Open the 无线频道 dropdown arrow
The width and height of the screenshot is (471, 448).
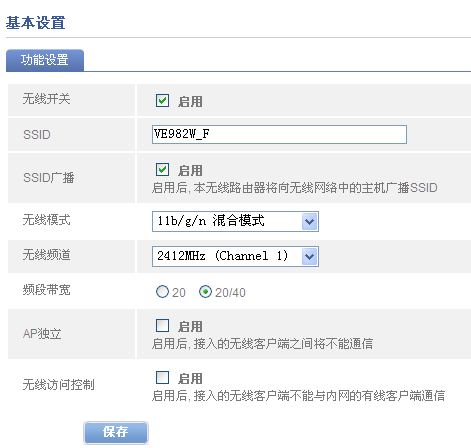(310, 256)
